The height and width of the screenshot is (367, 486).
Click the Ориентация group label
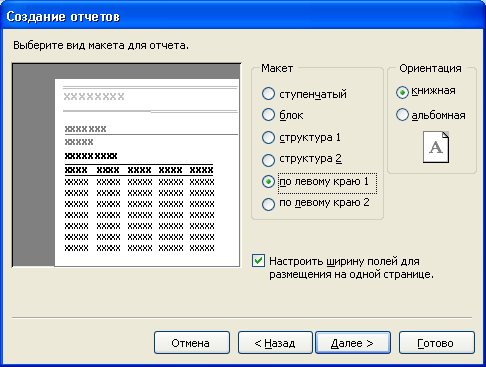coord(430,68)
